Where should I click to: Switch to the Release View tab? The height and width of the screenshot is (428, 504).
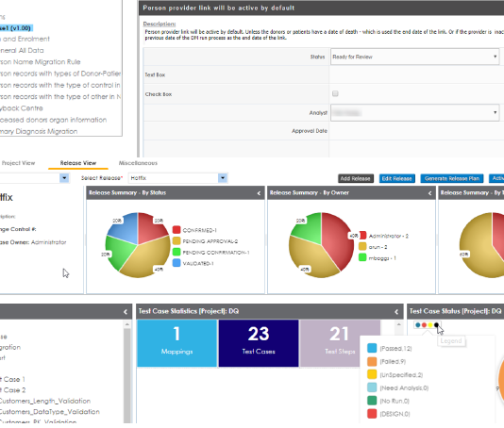[78, 163]
